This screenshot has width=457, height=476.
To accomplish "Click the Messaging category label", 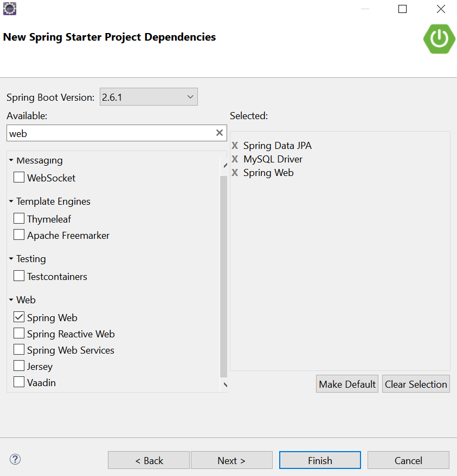I will click(x=40, y=160).
